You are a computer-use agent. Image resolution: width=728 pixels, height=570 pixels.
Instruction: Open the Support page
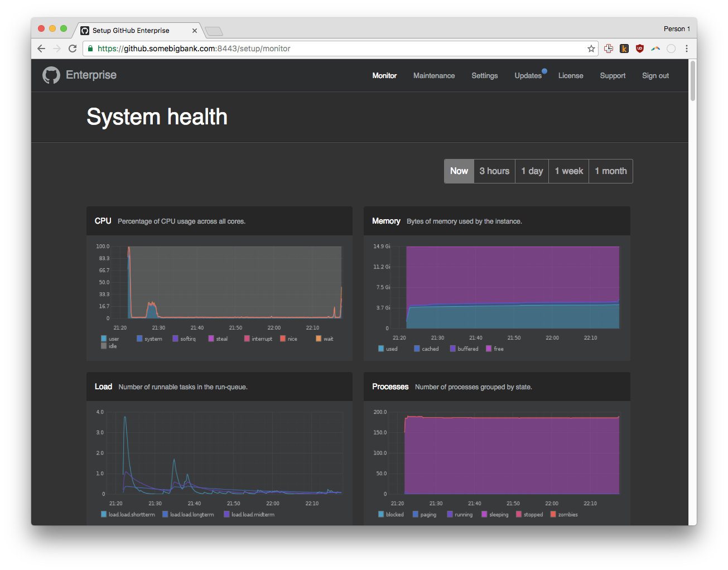click(613, 76)
